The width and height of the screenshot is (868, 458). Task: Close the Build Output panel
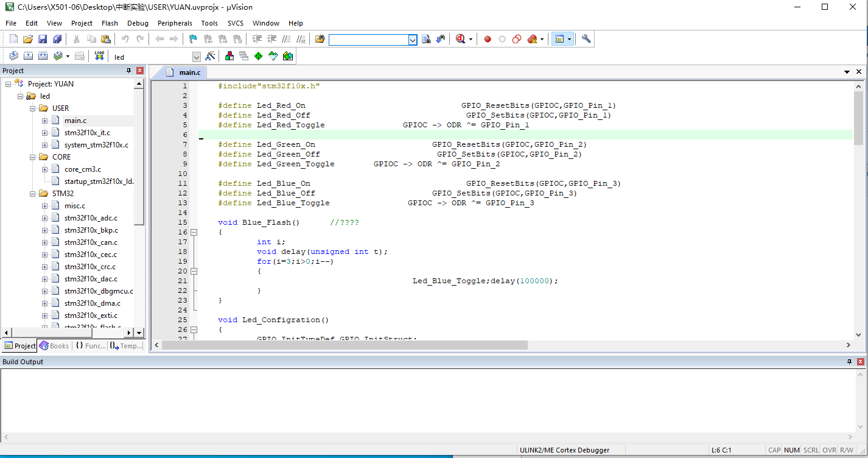point(860,362)
